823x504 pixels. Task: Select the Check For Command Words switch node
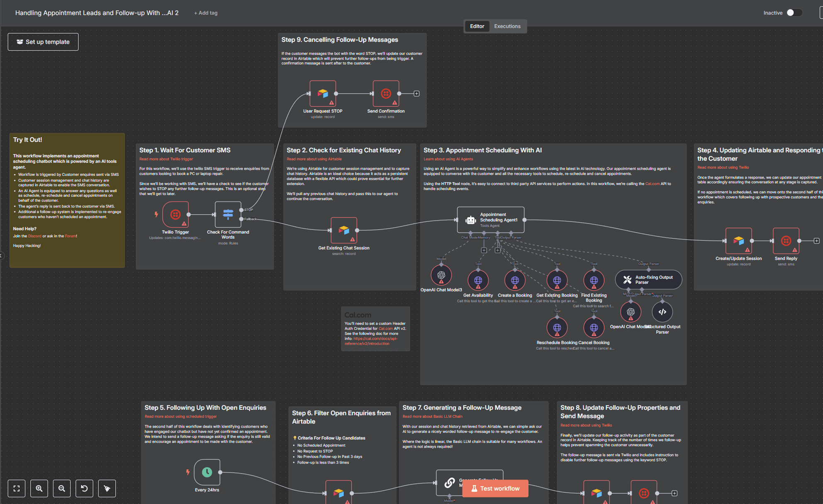[x=228, y=214]
